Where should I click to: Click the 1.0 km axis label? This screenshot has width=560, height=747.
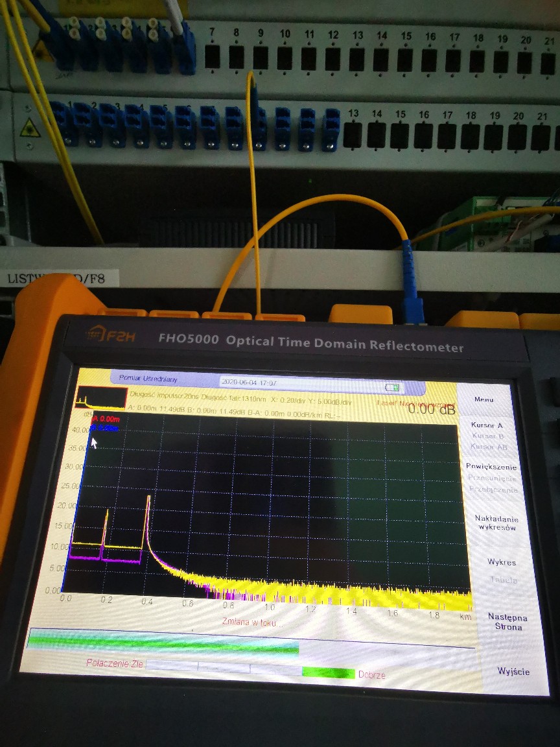tap(270, 607)
